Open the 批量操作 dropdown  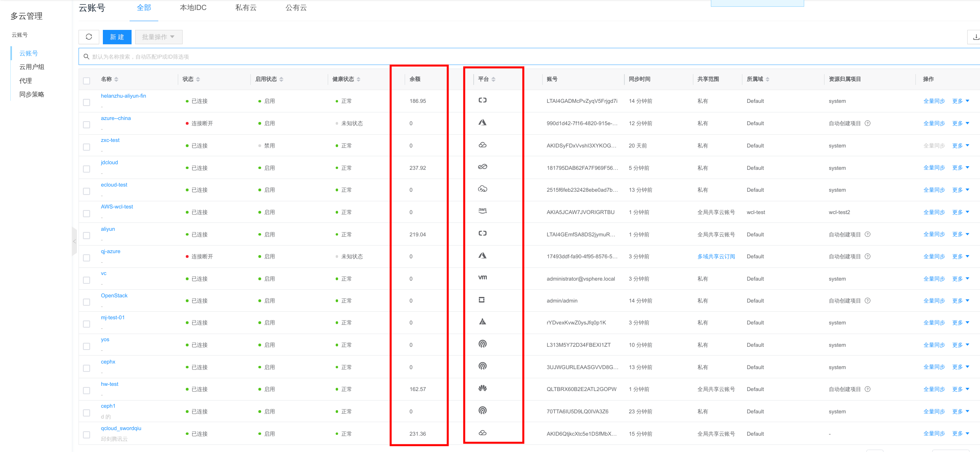[x=158, y=37]
